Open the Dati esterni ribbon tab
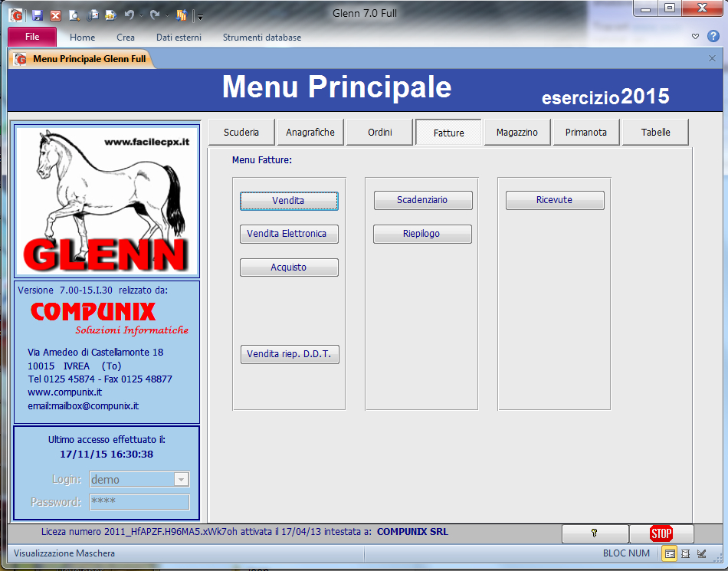The height and width of the screenshot is (571, 728). click(x=179, y=38)
